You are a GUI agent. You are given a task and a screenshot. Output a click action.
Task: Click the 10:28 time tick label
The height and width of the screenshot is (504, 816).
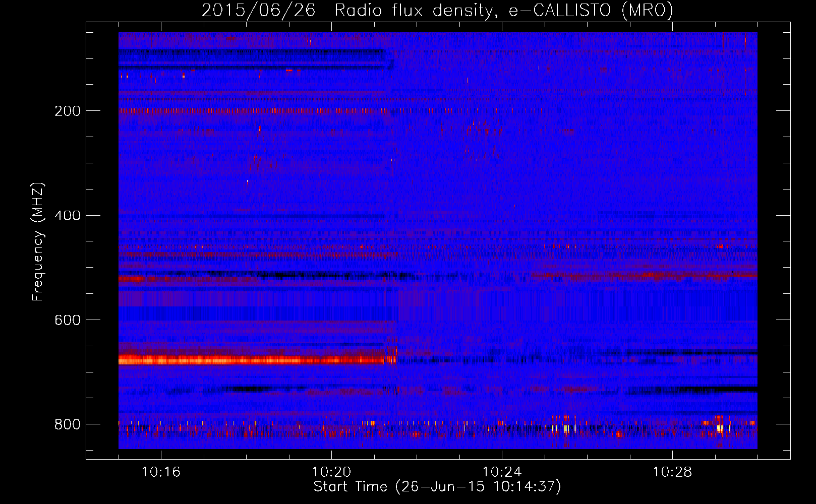pyautogui.click(x=672, y=472)
